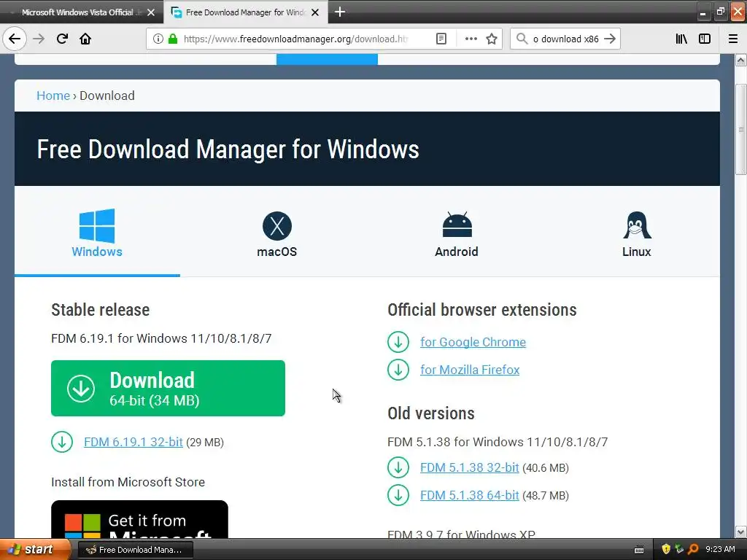The width and height of the screenshot is (747, 560).
Task: Open the extension for Mozilla Firefox link
Action: pos(470,370)
